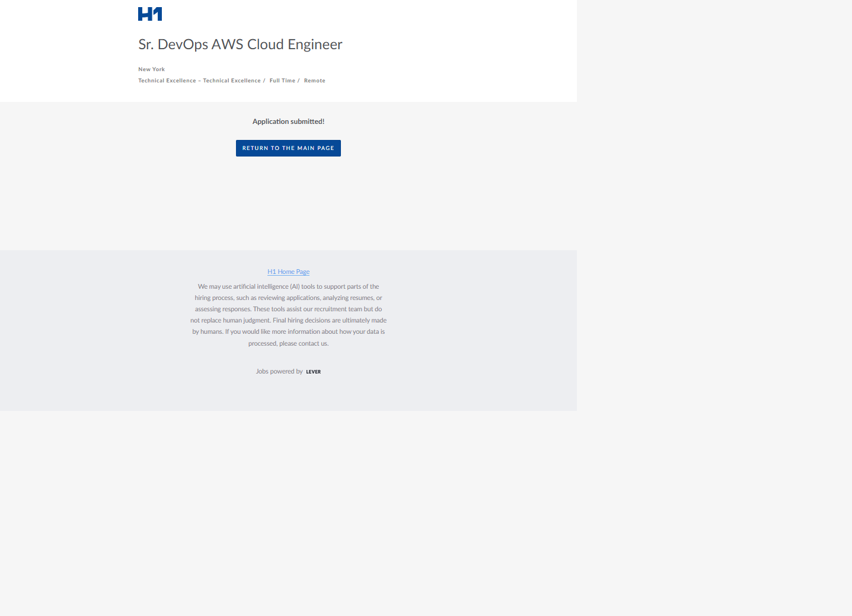Open the H1 Home Page link
The width and height of the screenshot is (852, 616).
(x=288, y=272)
